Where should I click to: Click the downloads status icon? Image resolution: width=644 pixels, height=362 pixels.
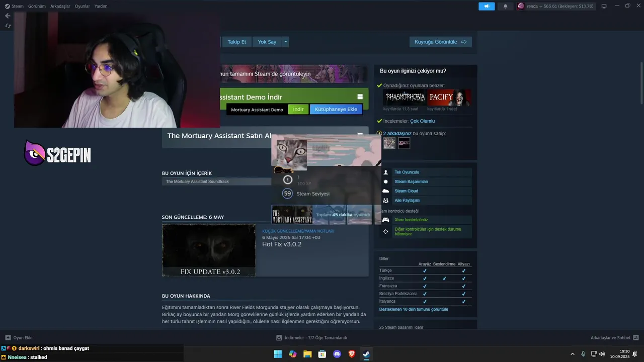pos(279,337)
